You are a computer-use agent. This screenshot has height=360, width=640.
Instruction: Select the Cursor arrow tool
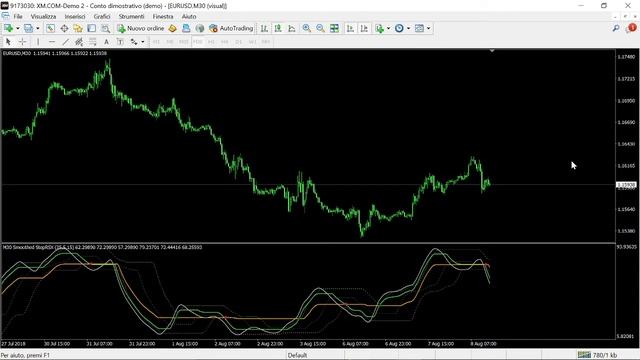(8, 42)
